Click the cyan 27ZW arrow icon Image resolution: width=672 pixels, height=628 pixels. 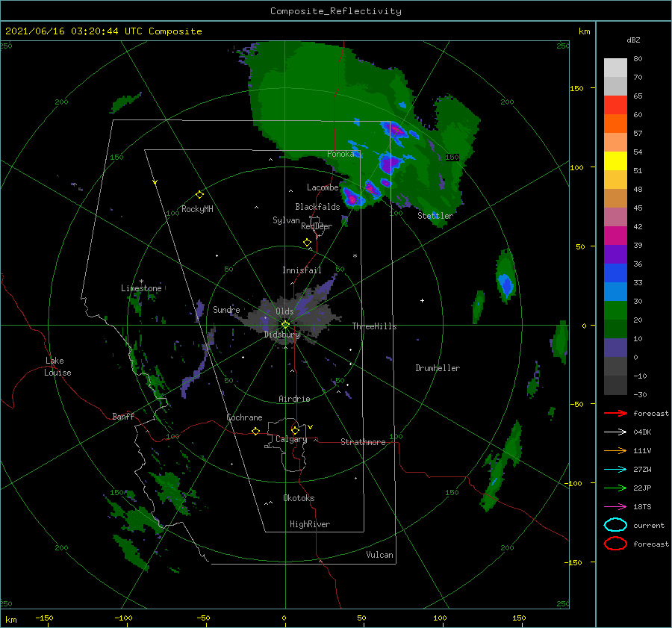pyautogui.click(x=615, y=470)
